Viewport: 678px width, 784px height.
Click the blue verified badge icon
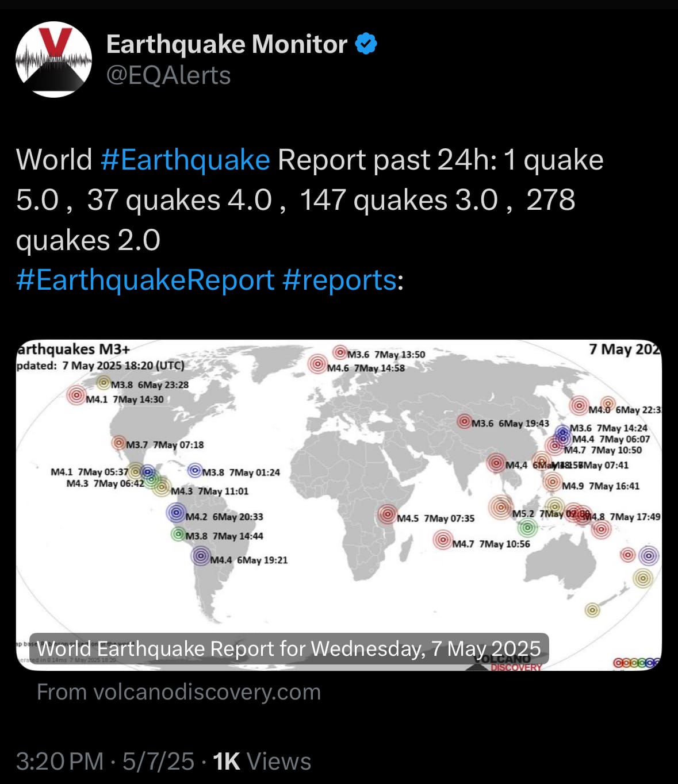pos(366,44)
